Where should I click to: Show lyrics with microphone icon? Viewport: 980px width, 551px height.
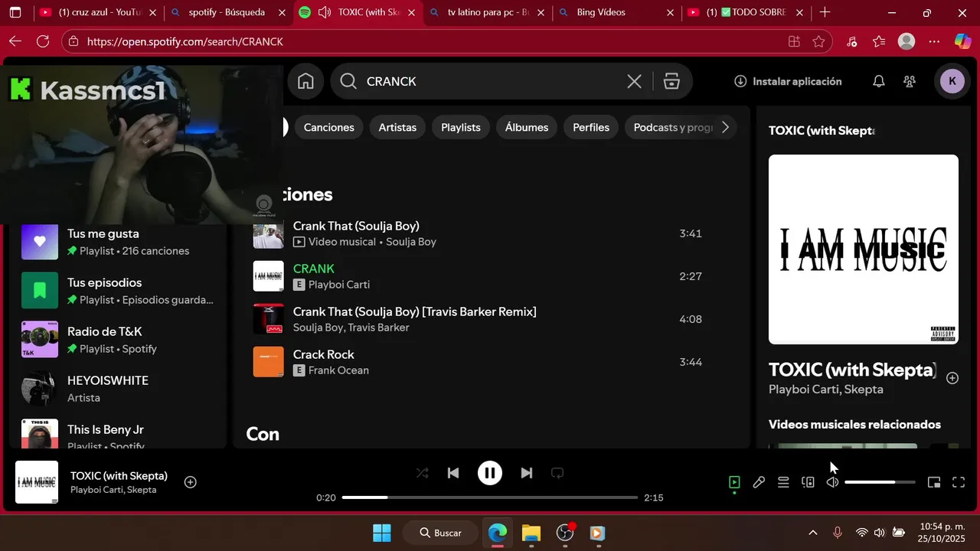tap(759, 482)
